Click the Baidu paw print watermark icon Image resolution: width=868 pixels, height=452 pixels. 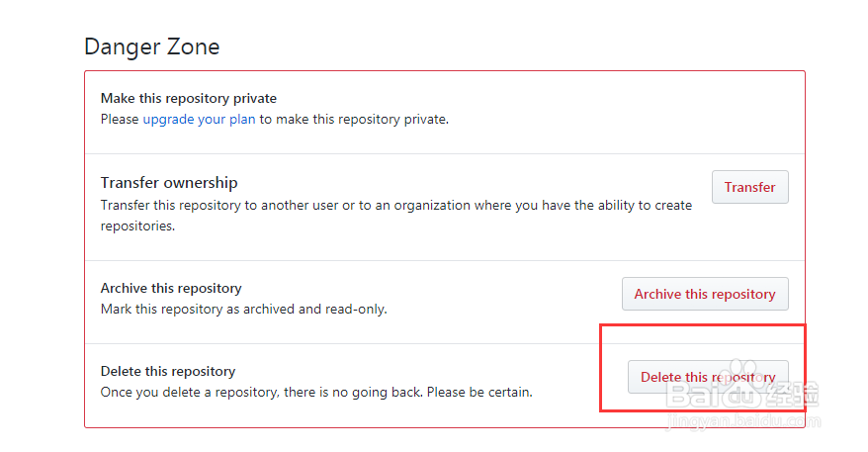[741, 370]
